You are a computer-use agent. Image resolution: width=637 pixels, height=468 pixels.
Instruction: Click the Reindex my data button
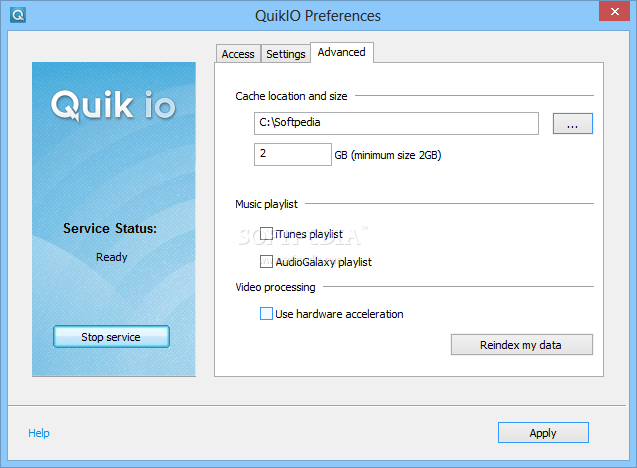(522, 344)
